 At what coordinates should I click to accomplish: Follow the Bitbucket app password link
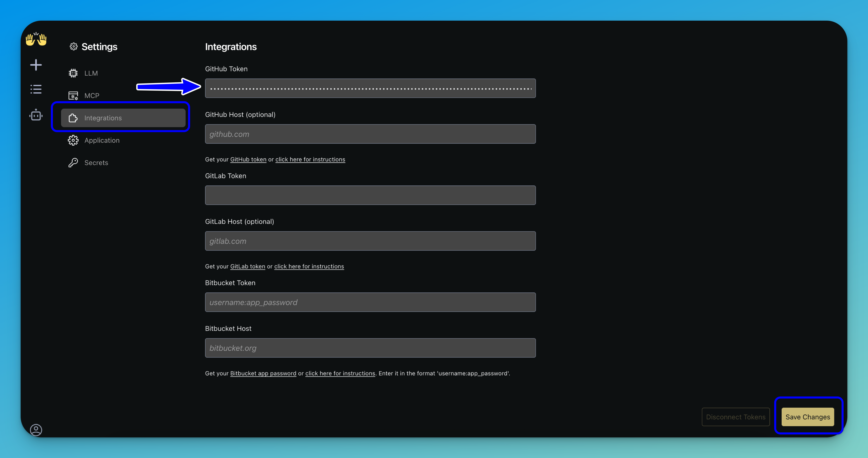point(263,374)
